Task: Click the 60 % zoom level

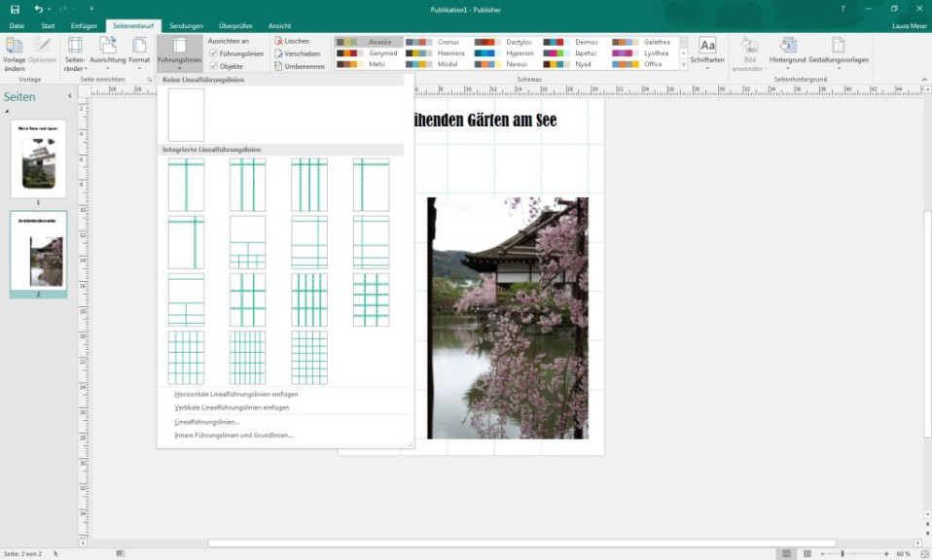Action: 903,553
